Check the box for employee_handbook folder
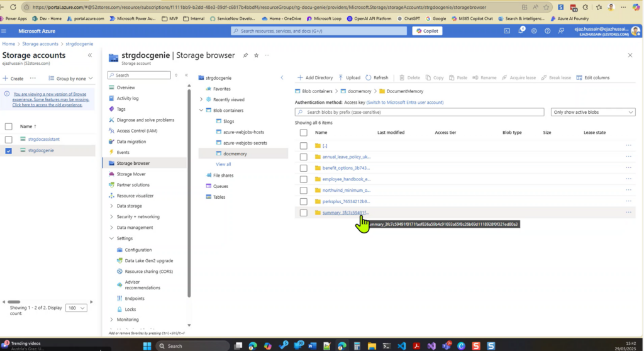 click(x=304, y=179)
